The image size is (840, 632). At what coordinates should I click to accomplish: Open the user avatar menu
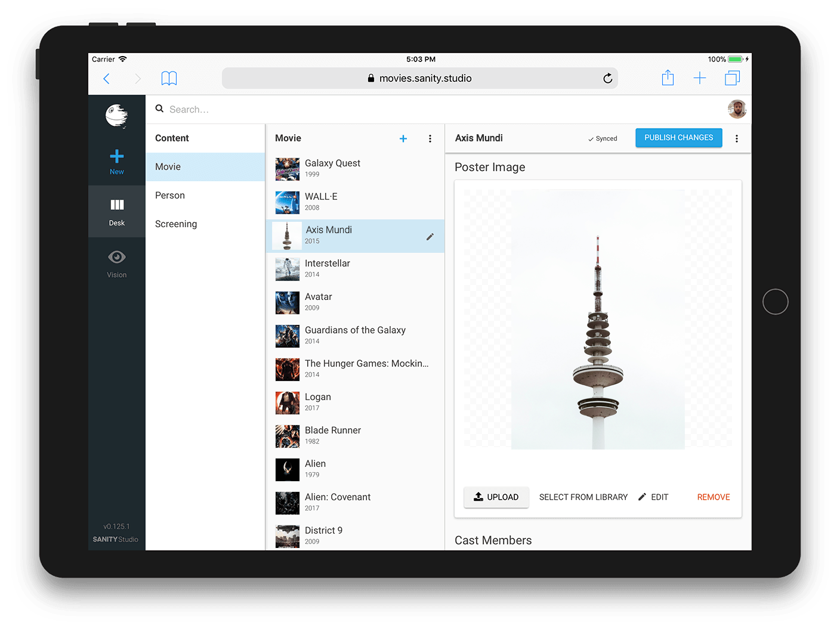click(737, 109)
